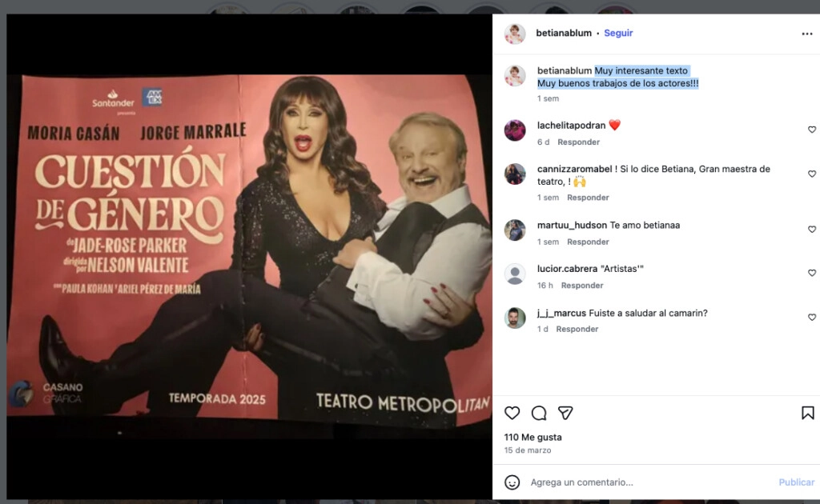820x504 pixels.
Task: Open the emoji picker in the comment bar
Action: point(512,482)
